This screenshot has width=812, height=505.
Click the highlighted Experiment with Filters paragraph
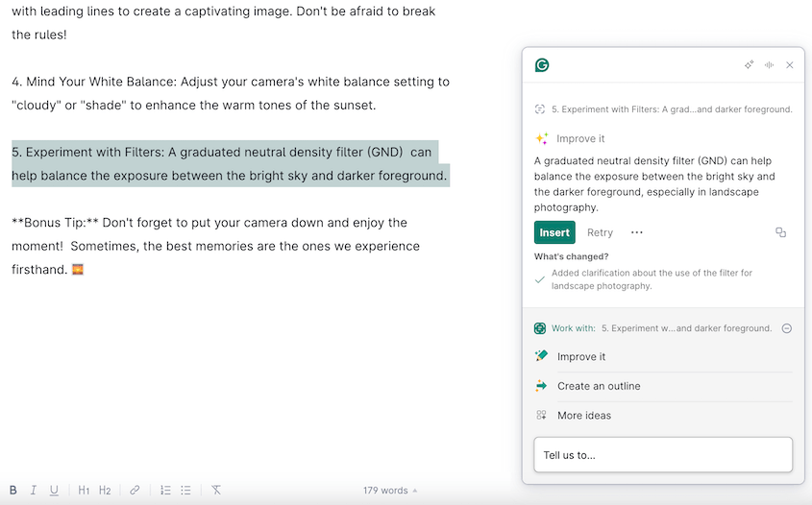tap(231, 163)
